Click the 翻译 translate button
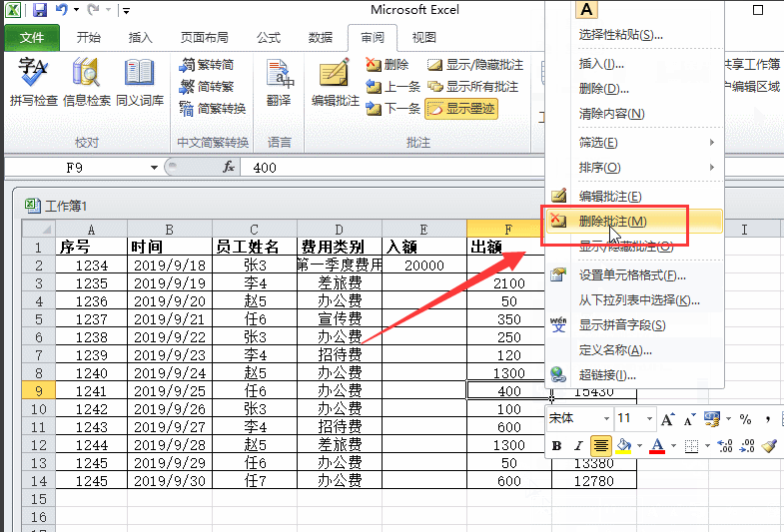This screenshot has width=784, height=532. pyautogui.click(x=279, y=82)
